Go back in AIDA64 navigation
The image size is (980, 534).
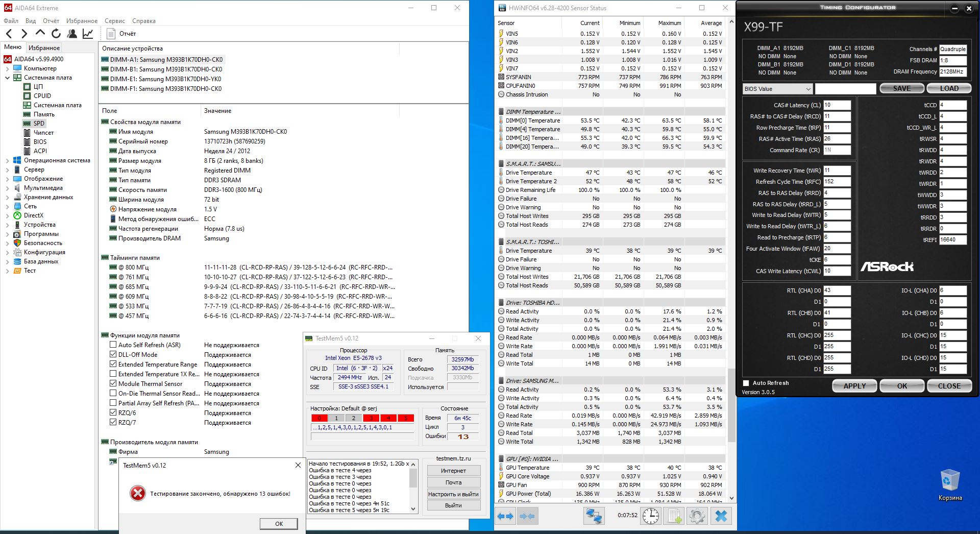tap(9, 34)
